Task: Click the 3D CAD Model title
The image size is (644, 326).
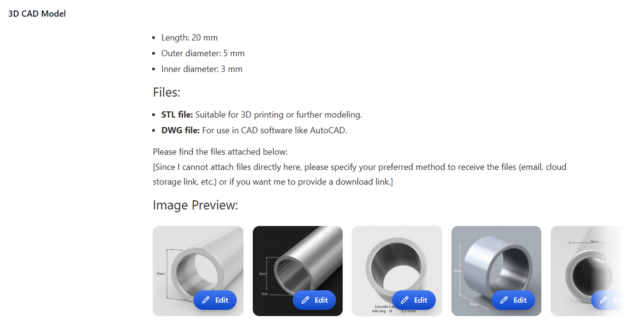Action: (x=37, y=14)
